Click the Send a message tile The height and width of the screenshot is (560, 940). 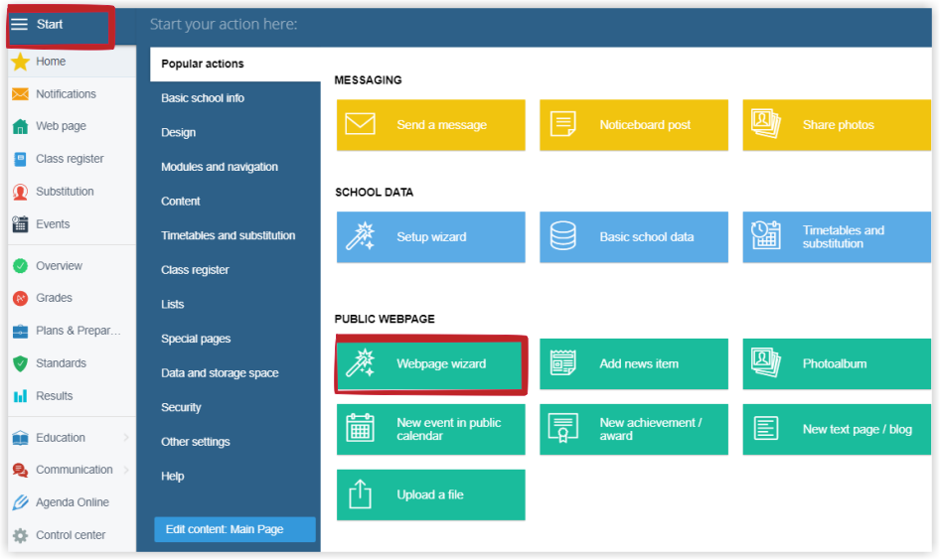[x=431, y=125]
